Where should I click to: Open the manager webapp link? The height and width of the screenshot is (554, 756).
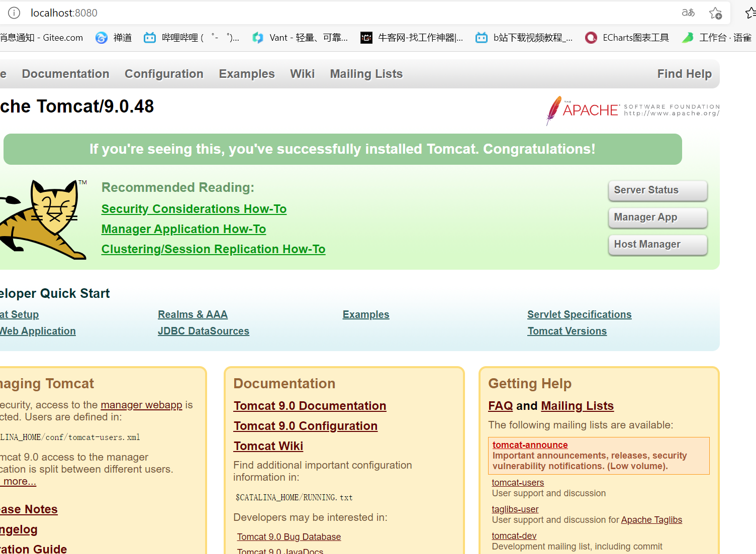tap(141, 405)
